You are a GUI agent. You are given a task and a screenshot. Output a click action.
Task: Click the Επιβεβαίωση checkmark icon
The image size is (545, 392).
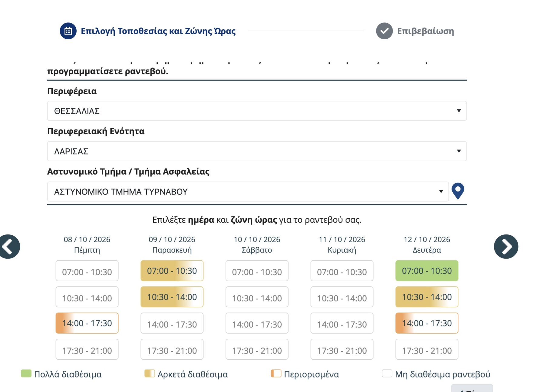(384, 31)
